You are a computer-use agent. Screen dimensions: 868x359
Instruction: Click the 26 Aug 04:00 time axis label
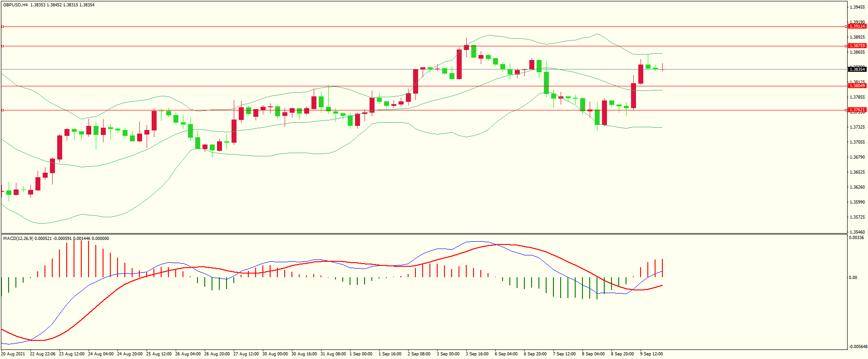[x=188, y=354]
